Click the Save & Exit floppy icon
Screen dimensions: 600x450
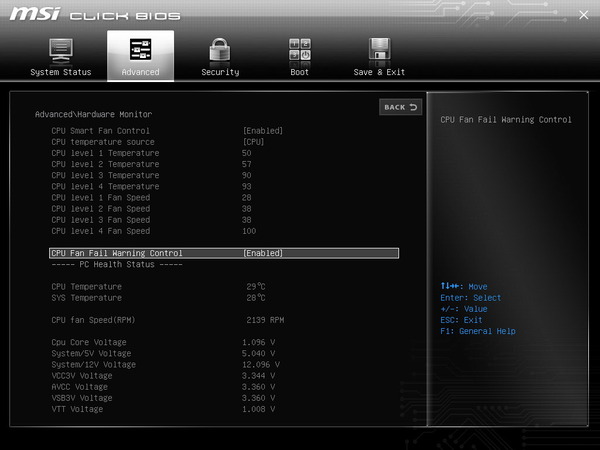tap(379, 51)
